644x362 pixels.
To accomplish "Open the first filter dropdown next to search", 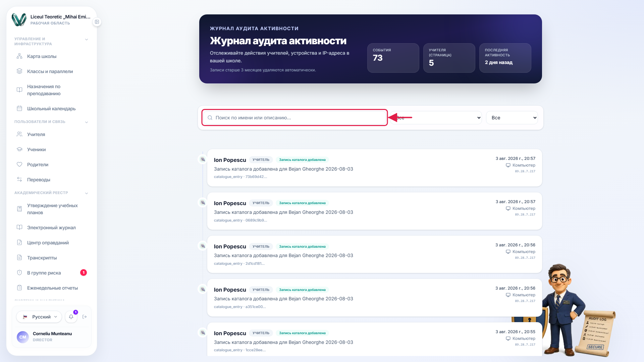I will pyautogui.click(x=436, y=118).
